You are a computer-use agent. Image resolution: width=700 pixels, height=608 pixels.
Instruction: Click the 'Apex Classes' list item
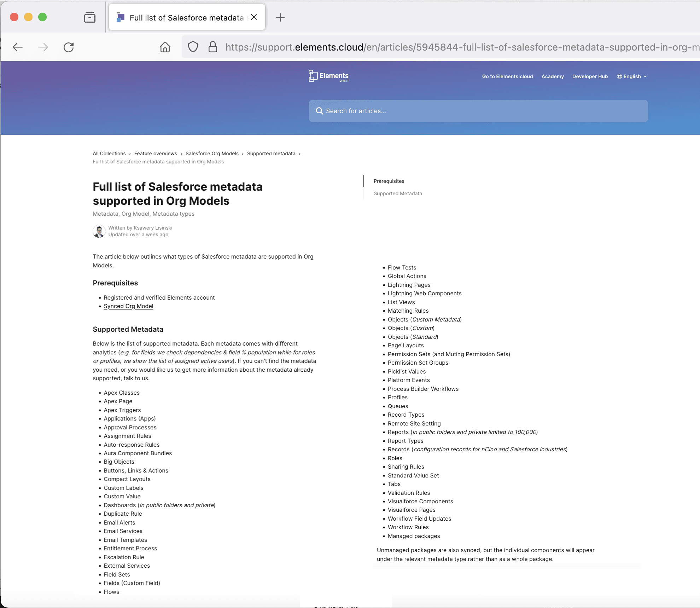coord(122,393)
